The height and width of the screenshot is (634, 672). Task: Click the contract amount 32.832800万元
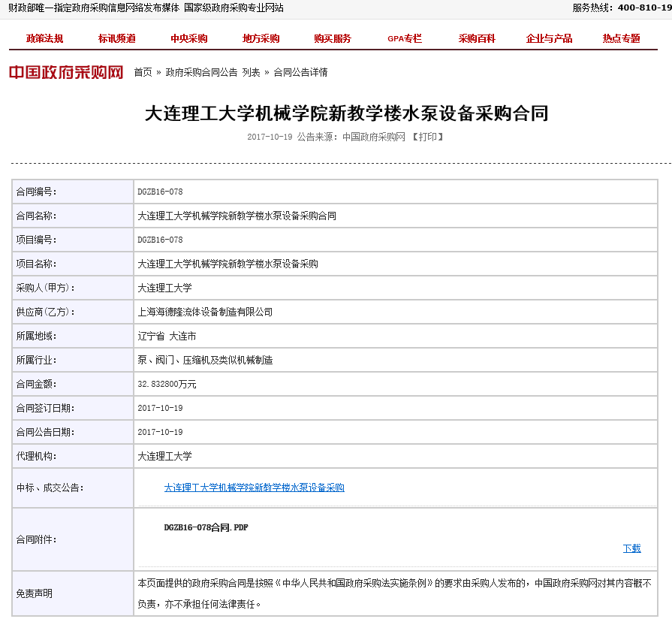(x=167, y=384)
